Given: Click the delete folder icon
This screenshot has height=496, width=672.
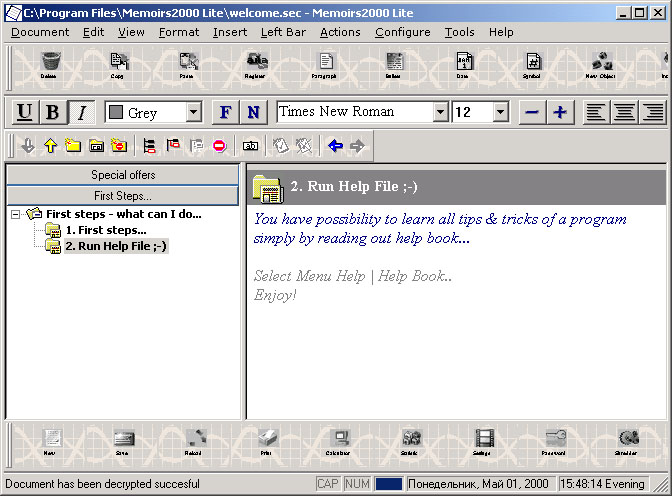Looking at the screenshot, I should 119,146.
